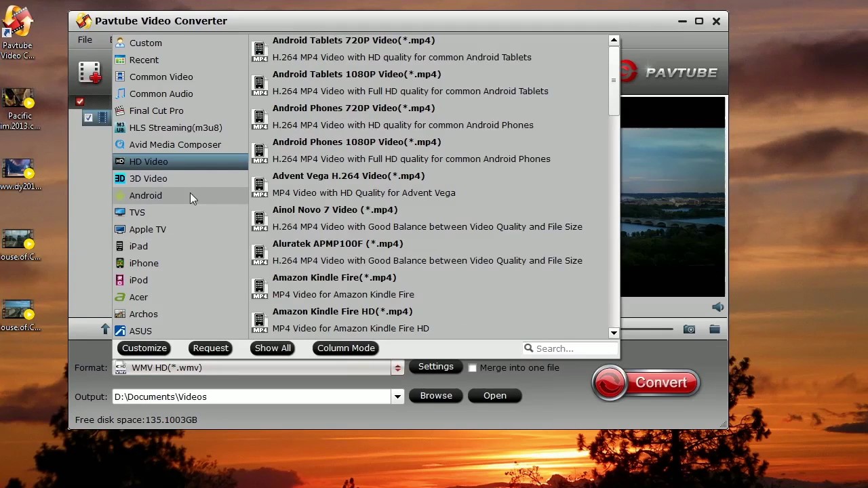
Task: Select the Apple TV category
Action: point(180,229)
